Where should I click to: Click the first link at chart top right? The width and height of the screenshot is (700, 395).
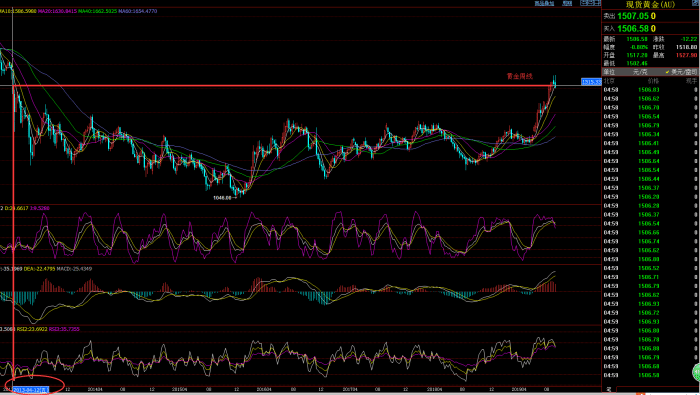544,3
